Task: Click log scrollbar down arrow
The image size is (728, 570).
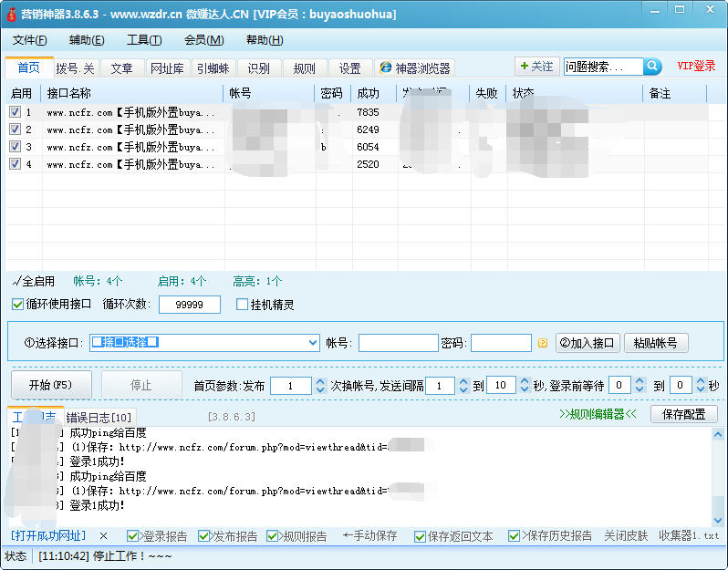Action: 718,521
